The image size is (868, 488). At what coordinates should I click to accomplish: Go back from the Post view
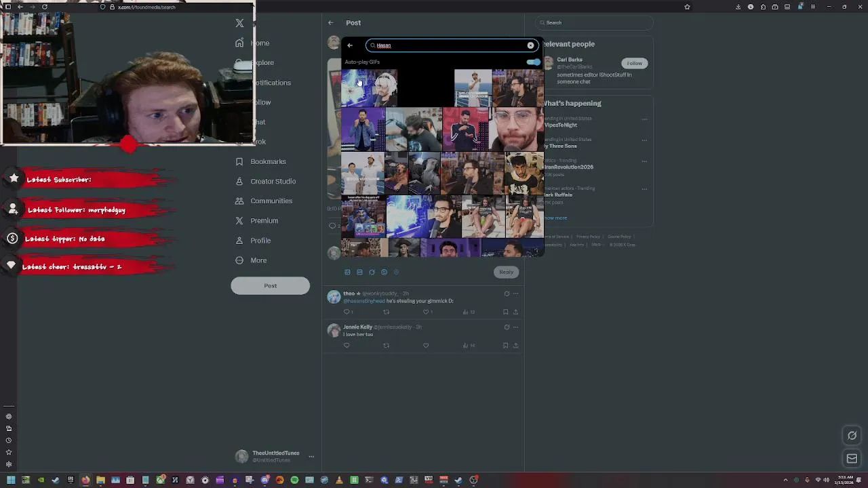[x=330, y=22]
